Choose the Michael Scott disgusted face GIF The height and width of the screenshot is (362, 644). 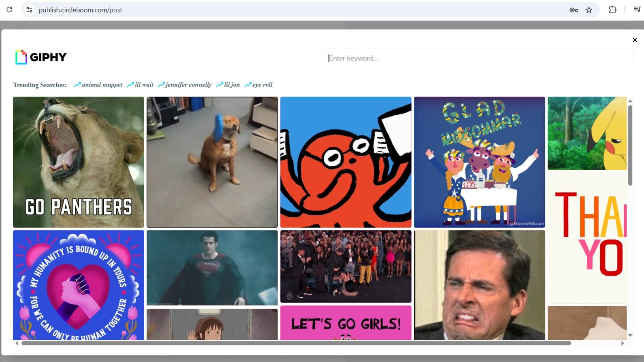479,283
